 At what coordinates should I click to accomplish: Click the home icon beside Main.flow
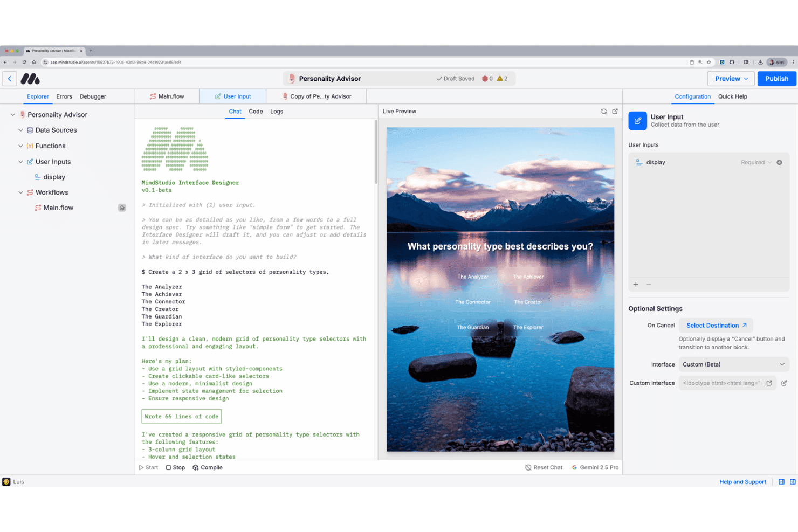[122, 208]
